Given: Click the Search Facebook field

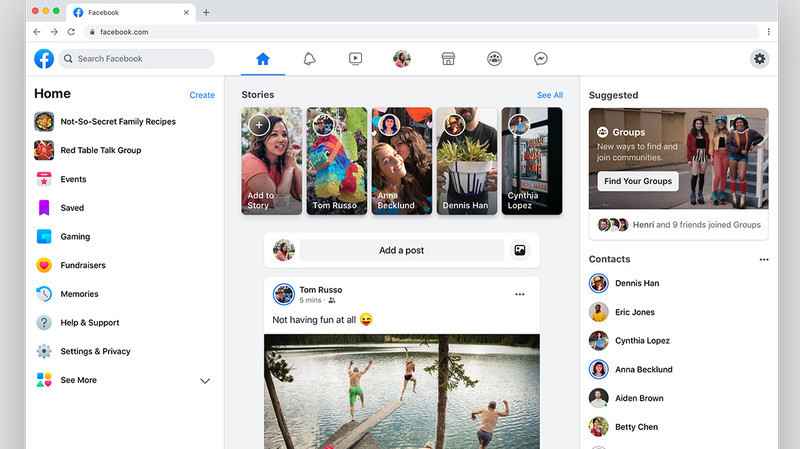Looking at the screenshot, I should tap(138, 59).
